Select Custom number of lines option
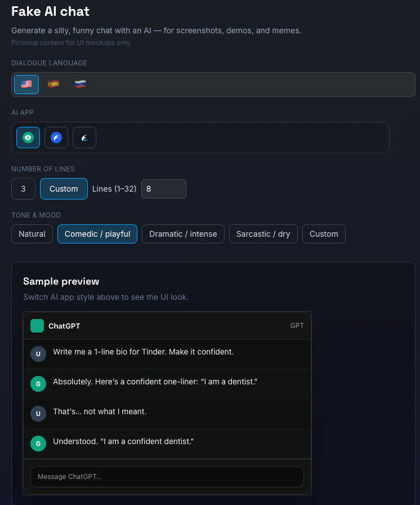 coord(64,189)
